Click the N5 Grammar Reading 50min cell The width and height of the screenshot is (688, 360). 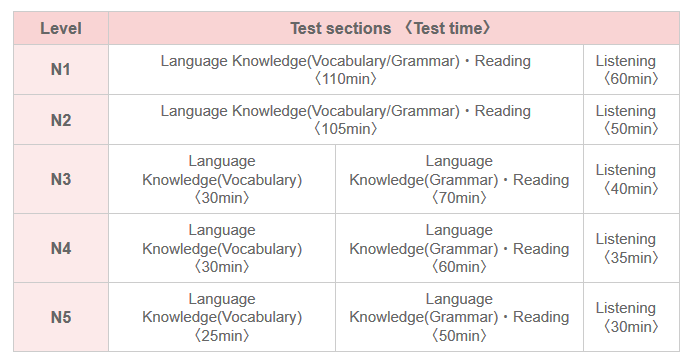[459, 317]
